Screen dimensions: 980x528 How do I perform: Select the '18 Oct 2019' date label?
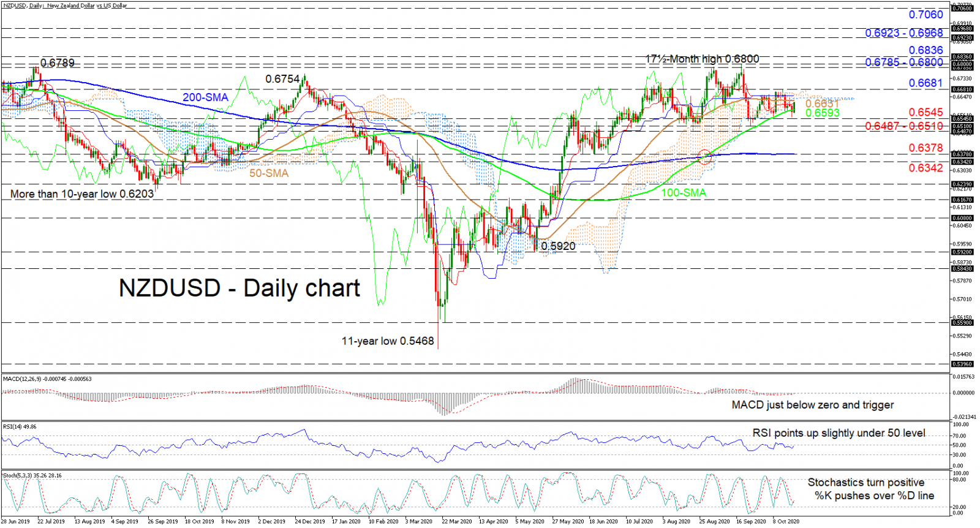200,522
